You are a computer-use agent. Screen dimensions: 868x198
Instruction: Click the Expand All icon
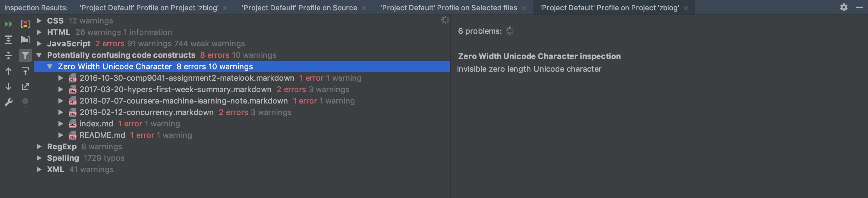click(x=8, y=40)
